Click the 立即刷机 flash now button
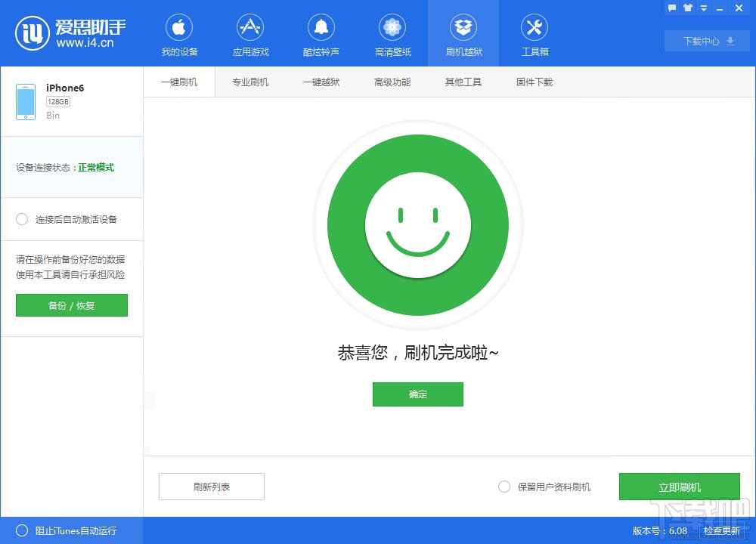Screen dimensions: 756x544 pyautogui.click(x=680, y=487)
